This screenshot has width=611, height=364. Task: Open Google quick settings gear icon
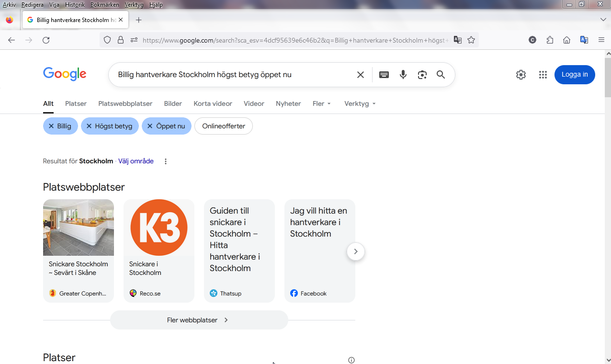(521, 75)
